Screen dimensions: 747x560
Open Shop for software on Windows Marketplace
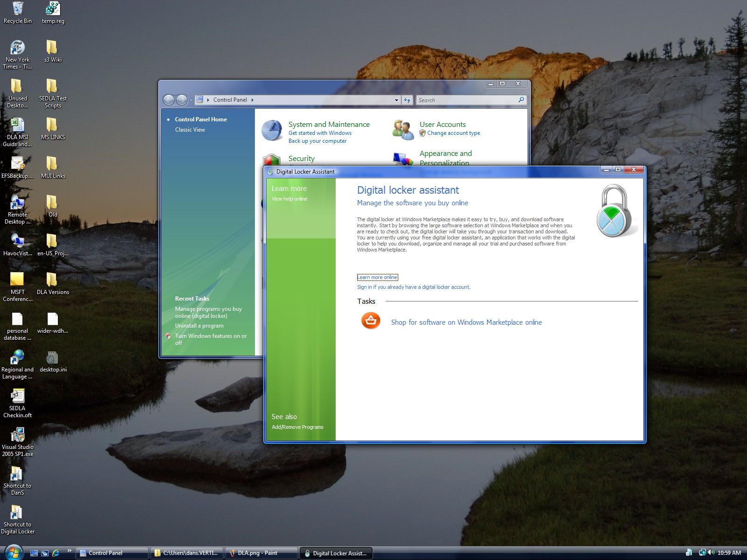click(466, 322)
